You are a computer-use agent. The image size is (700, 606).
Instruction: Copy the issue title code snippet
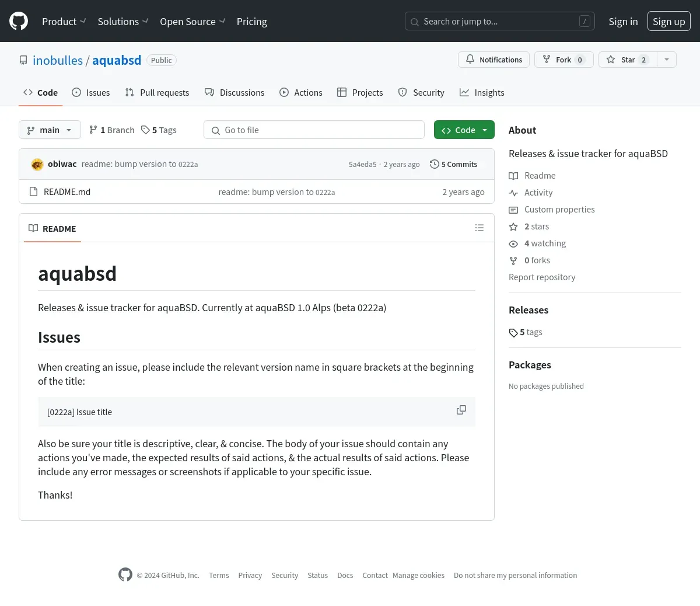(x=461, y=410)
